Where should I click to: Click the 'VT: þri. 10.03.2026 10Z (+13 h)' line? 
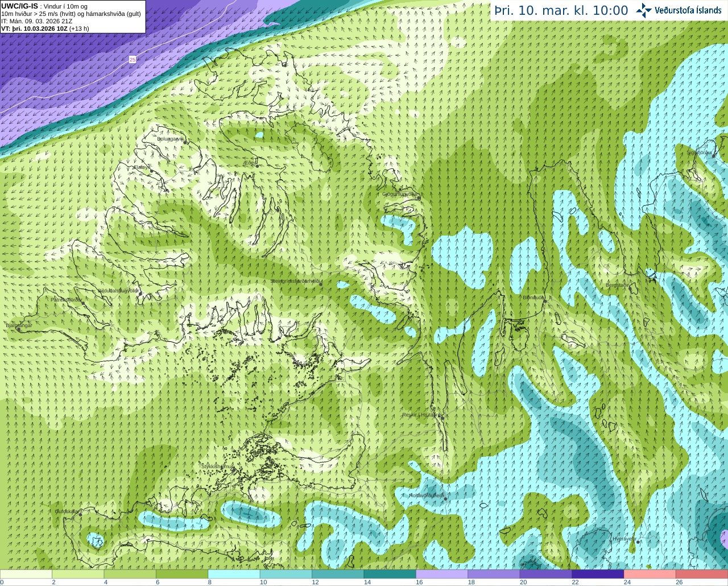click(45, 28)
